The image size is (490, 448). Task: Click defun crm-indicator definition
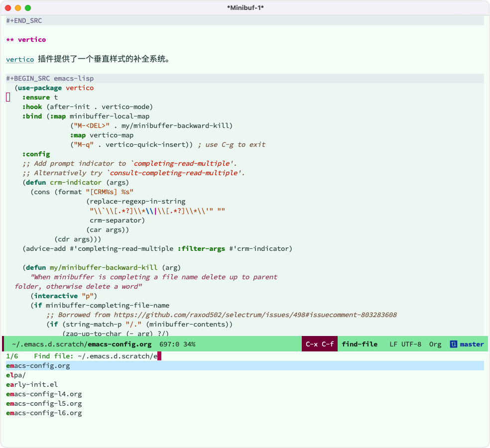click(x=76, y=183)
